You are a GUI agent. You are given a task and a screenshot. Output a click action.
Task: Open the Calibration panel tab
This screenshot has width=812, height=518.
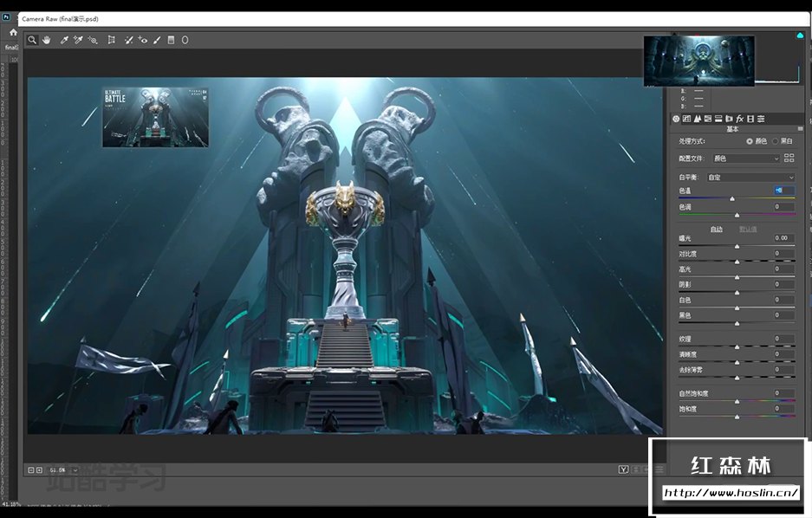point(750,119)
